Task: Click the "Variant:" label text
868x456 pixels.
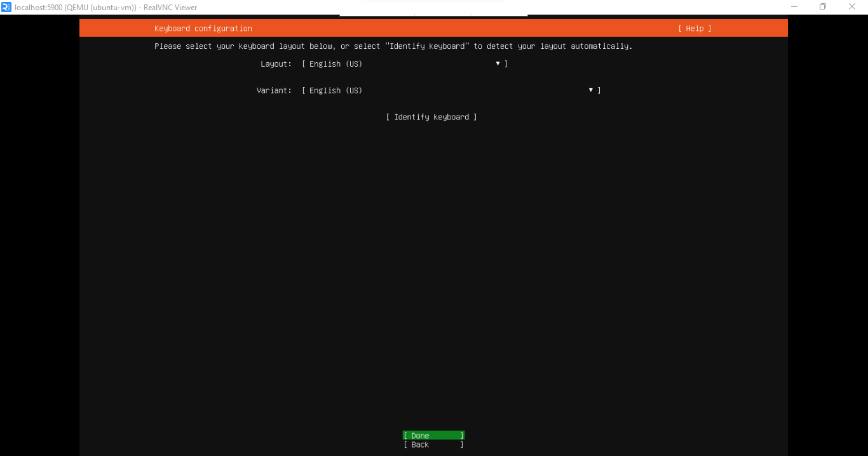Action: click(274, 91)
